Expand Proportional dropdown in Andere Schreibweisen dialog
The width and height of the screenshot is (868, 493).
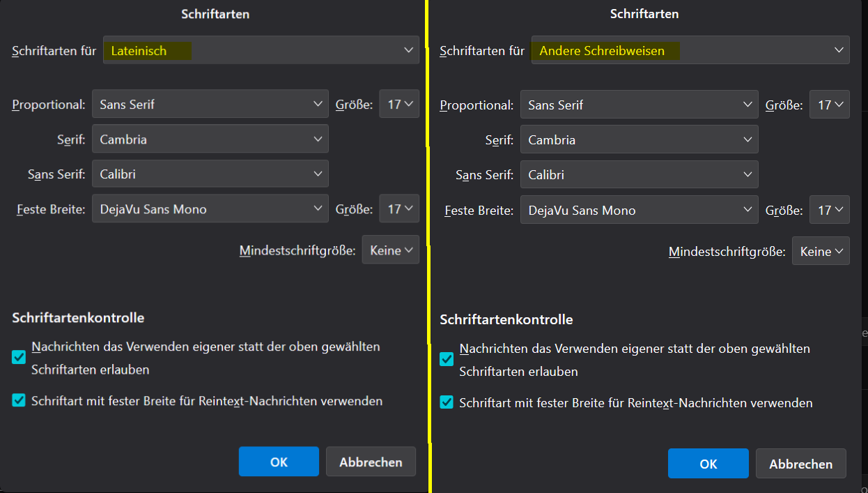pyautogui.click(x=639, y=105)
